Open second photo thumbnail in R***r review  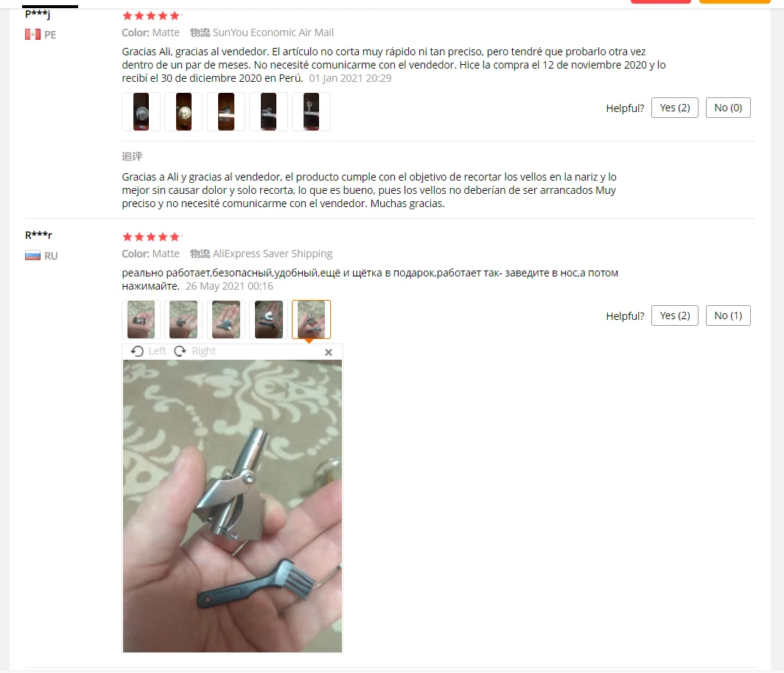(x=183, y=319)
